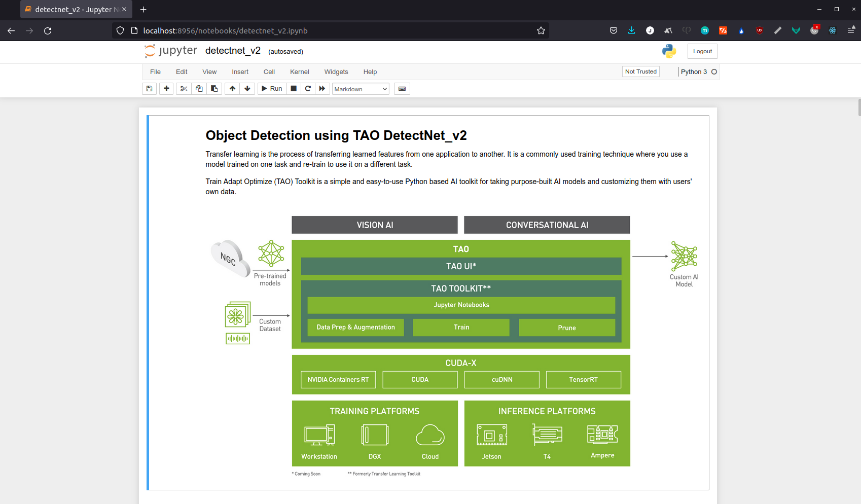
Task: Click the Python 3 kernel name
Action: [694, 72]
